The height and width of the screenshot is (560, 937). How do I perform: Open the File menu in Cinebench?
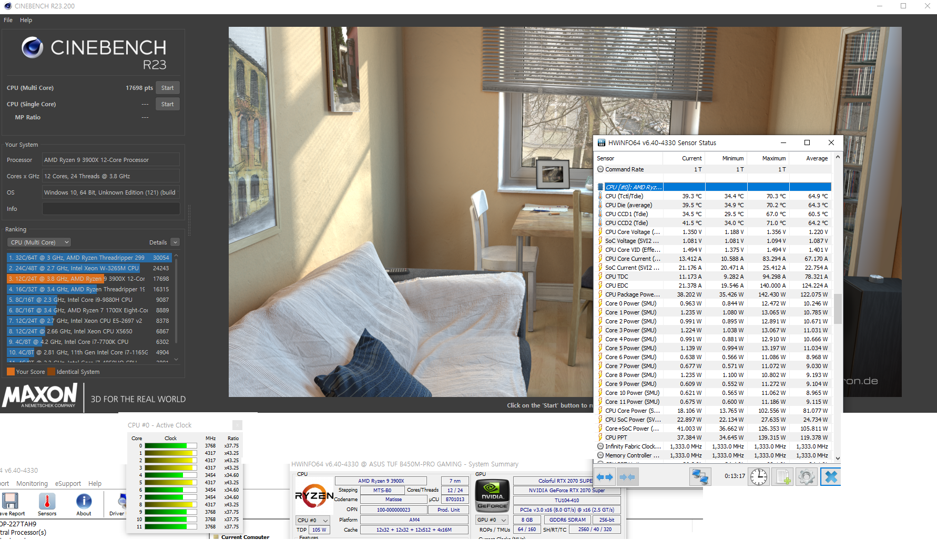point(8,20)
